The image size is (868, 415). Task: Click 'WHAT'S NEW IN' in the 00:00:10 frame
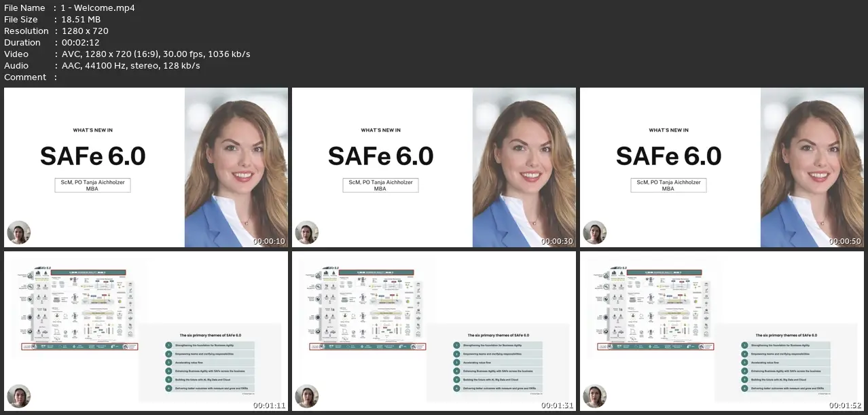pyautogui.click(x=93, y=130)
